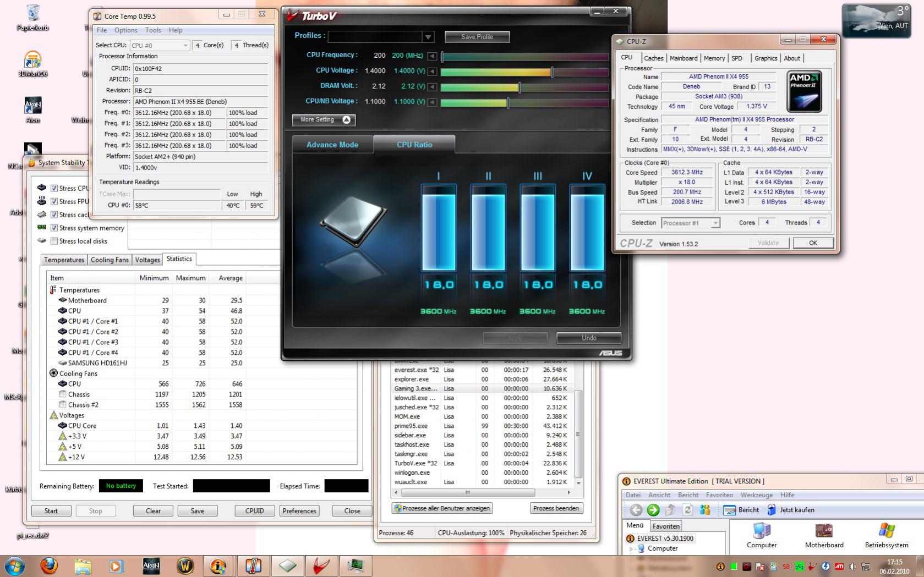Open Core Temp File menu

point(102,30)
